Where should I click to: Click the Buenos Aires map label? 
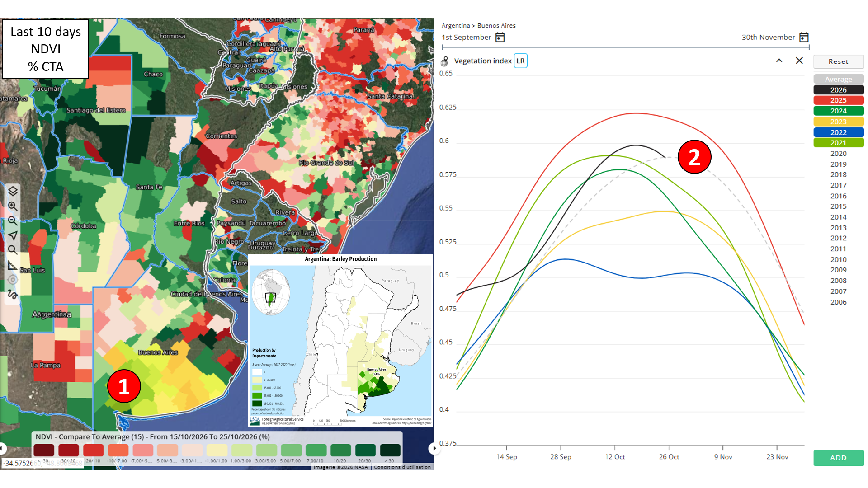pyautogui.click(x=158, y=352)
